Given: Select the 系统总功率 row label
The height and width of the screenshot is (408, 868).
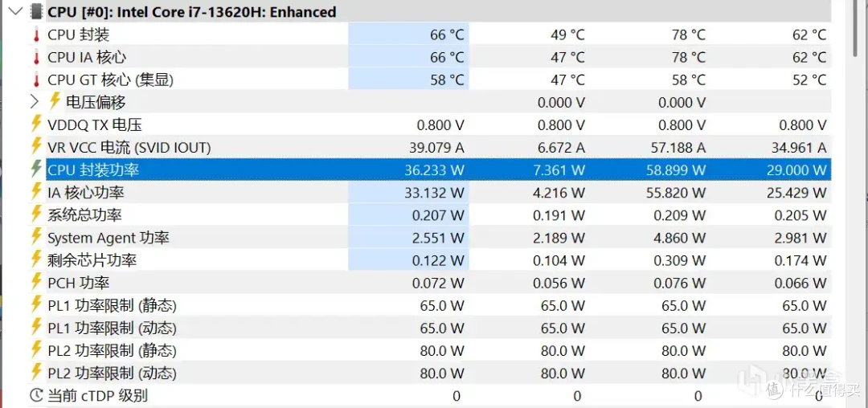Looking at the screenshot, I should (x=84, y=215).
